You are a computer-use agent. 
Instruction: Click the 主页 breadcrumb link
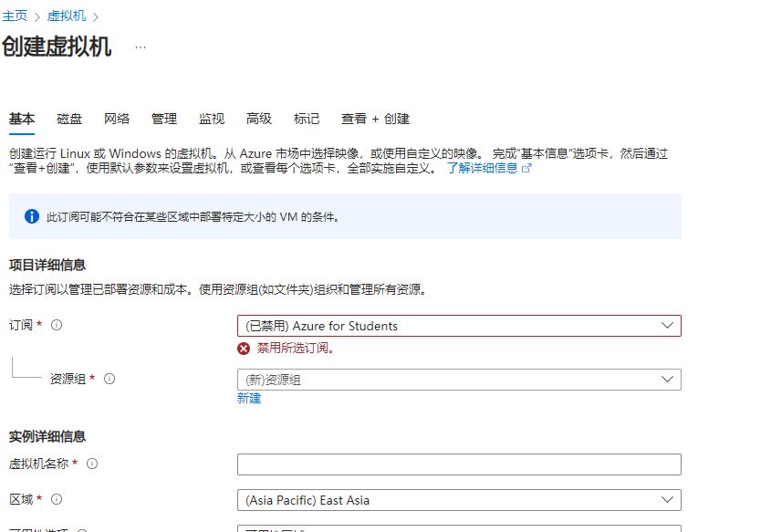pyautogui.click(x=15, y=16)
